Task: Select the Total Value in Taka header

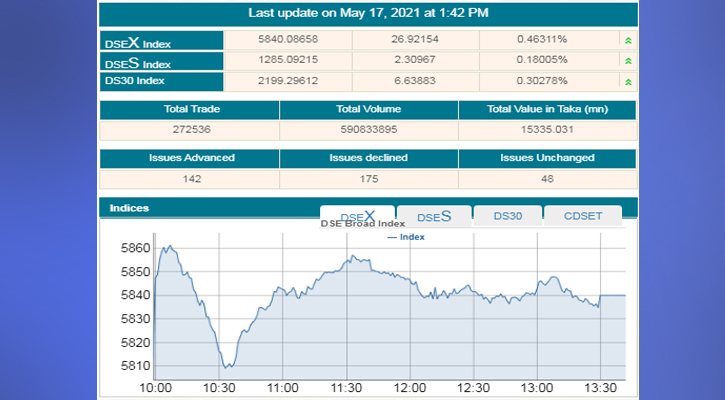Action: [x=547, y=109]
